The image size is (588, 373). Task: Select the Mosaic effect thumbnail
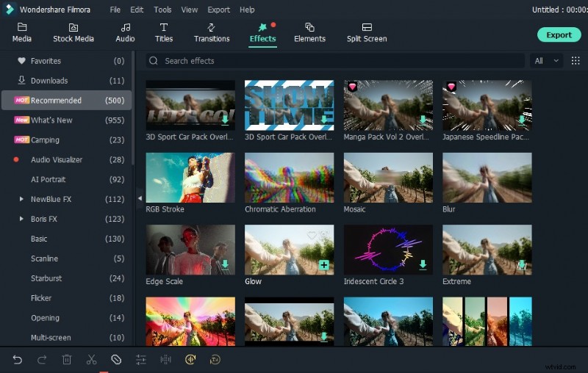tap(388, 178)
